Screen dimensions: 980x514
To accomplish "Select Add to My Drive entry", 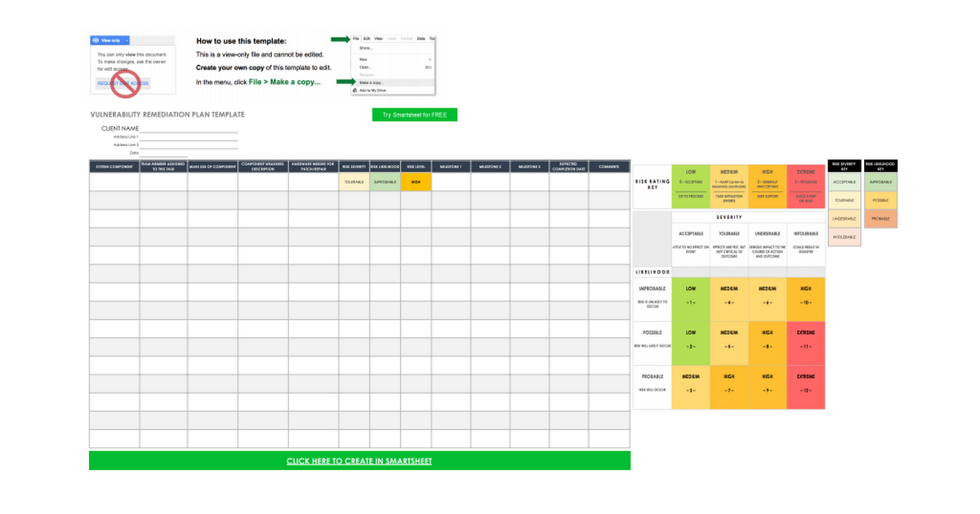I will point(393,90).
